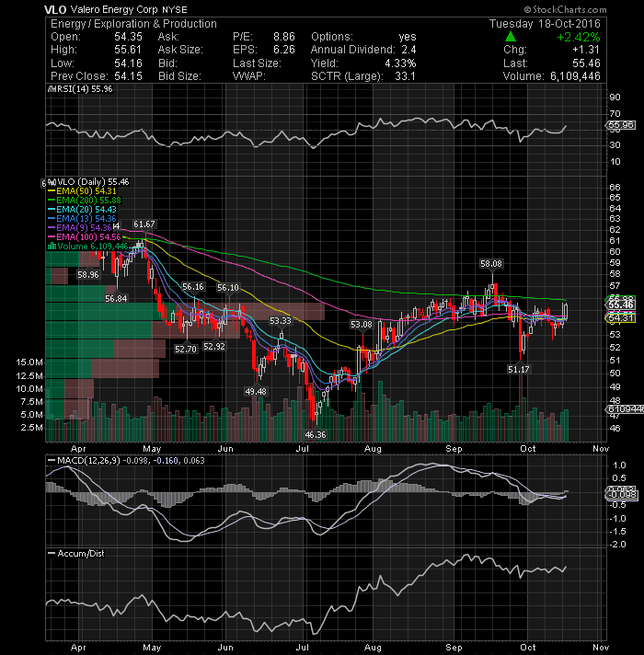Click the Yield value 4.33%
The image size is (644, 655).
point(400,63)
